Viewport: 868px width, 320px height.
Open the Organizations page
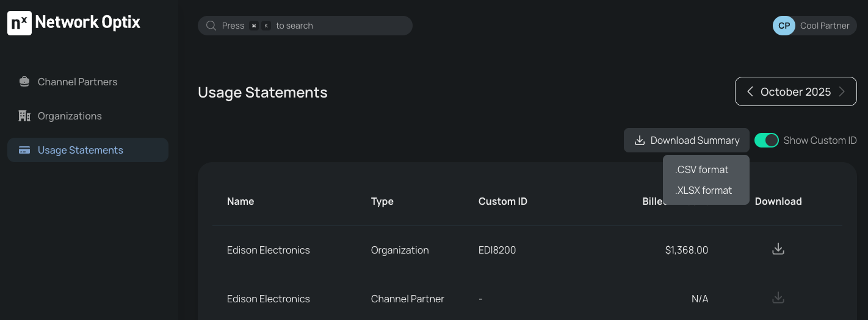click(x=88, y=116)
